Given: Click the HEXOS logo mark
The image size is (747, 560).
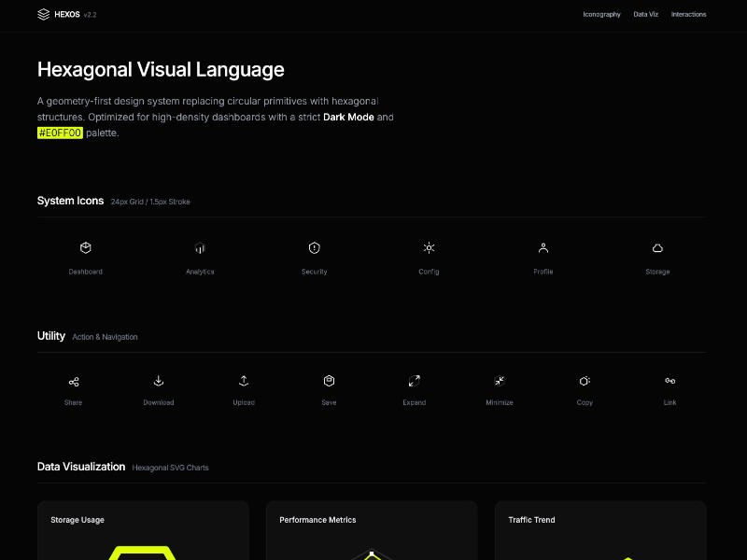Looking at the screenshot, I should [42, 14].
